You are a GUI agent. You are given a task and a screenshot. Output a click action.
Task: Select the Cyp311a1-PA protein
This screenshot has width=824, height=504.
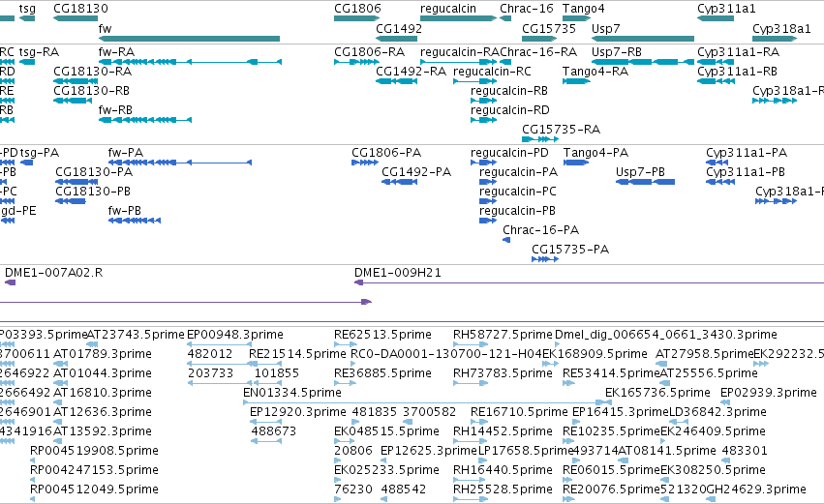[x=717, y=163]
